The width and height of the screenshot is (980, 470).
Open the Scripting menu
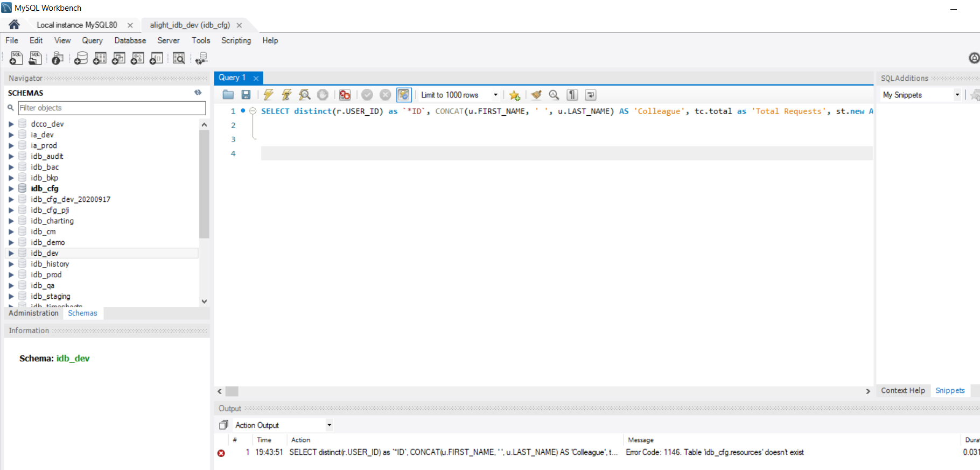[x=236, y=40]
